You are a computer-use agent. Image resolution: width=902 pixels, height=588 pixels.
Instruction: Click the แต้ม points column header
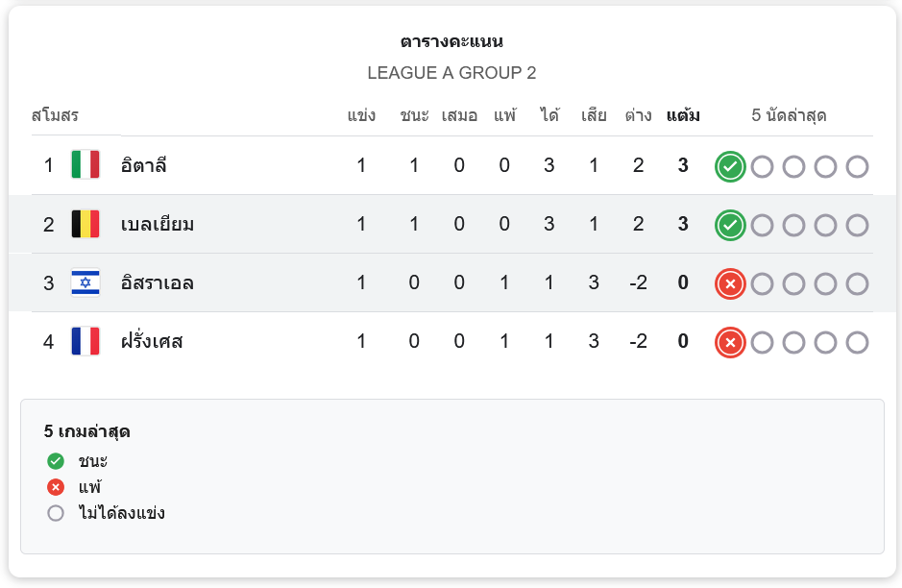click(x=683, y=116)
